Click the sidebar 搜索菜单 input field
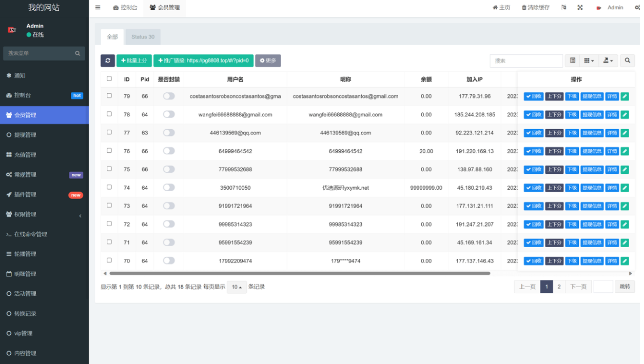 click(x=39, y=53)
